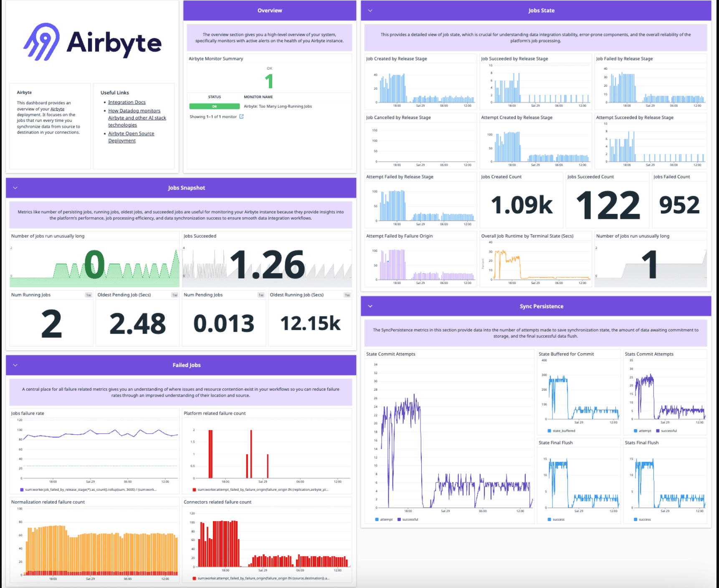Click the 1w badge on Num Running Jobs
This screenshot has height=588, width=719.
point(88,295)
